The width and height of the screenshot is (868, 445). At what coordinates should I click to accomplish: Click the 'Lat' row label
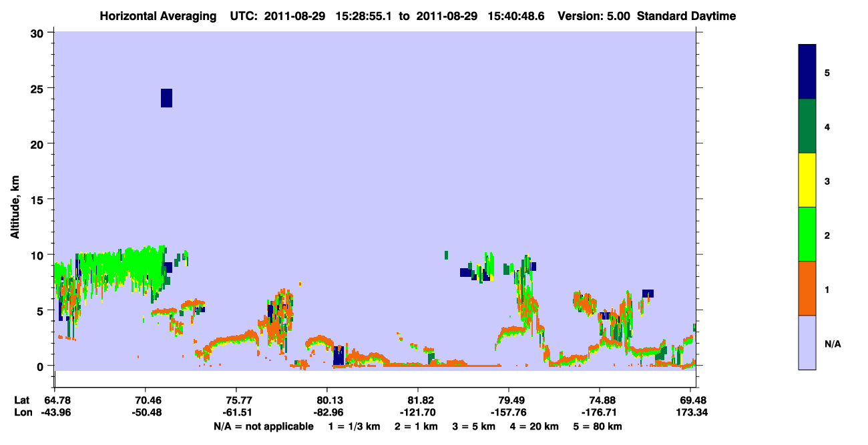(x=22, y=400)
